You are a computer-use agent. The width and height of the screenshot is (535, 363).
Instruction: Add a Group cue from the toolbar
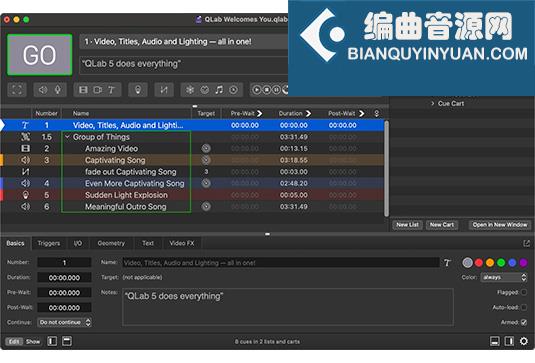point(17,90)
